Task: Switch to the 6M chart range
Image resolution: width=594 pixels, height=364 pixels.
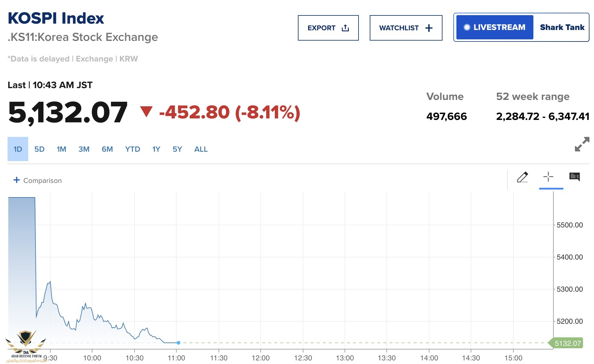Action: (107, 149)
